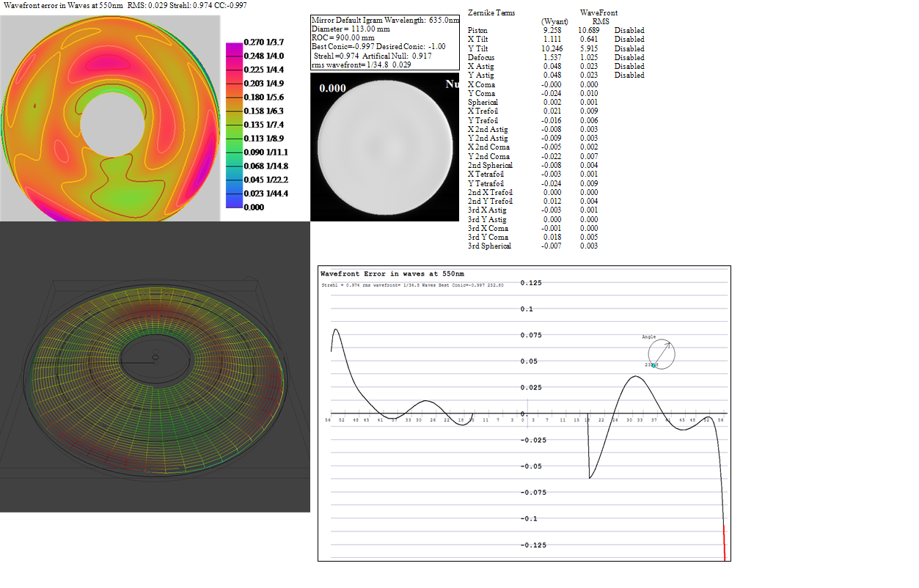Click the cyan handle on the Angle dial
The image size is (919, 588).
[x=654, y=365]
